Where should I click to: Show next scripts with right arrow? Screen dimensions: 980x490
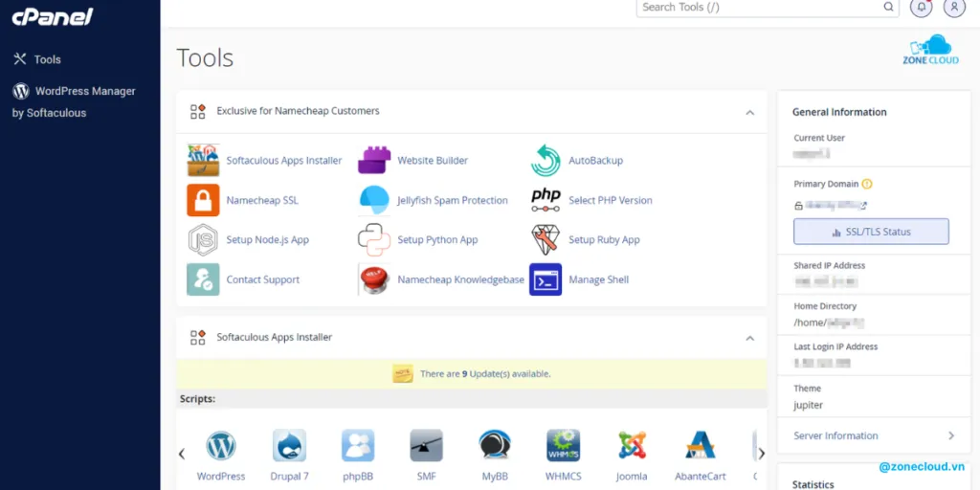[761, 454]
